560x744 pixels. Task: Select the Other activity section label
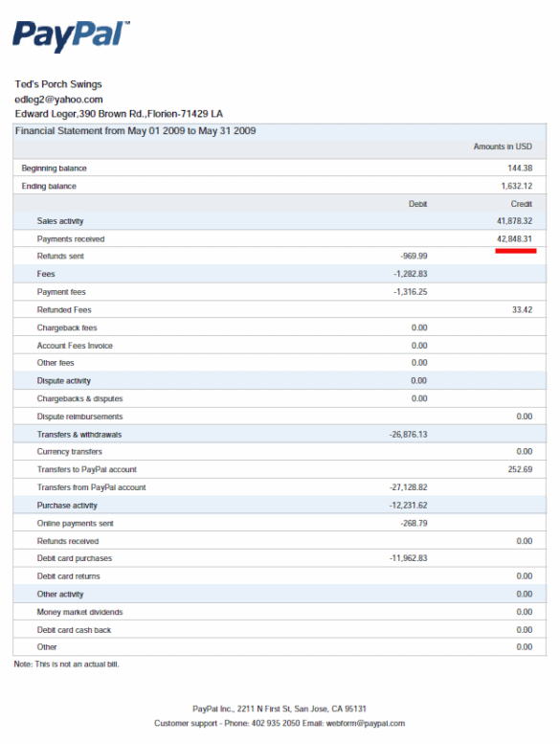(x=60, y=595)
